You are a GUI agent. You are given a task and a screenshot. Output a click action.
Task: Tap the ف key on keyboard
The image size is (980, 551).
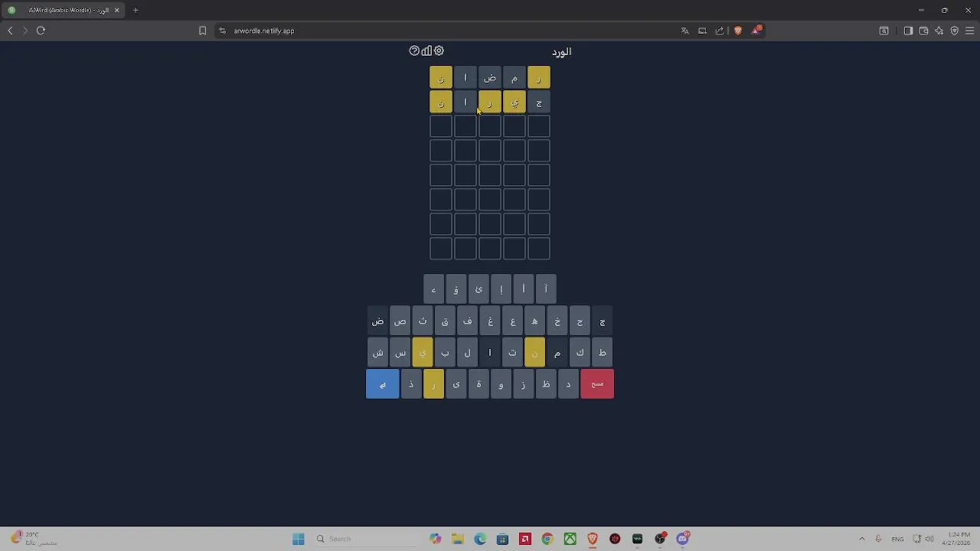click(x=467, y=321)
